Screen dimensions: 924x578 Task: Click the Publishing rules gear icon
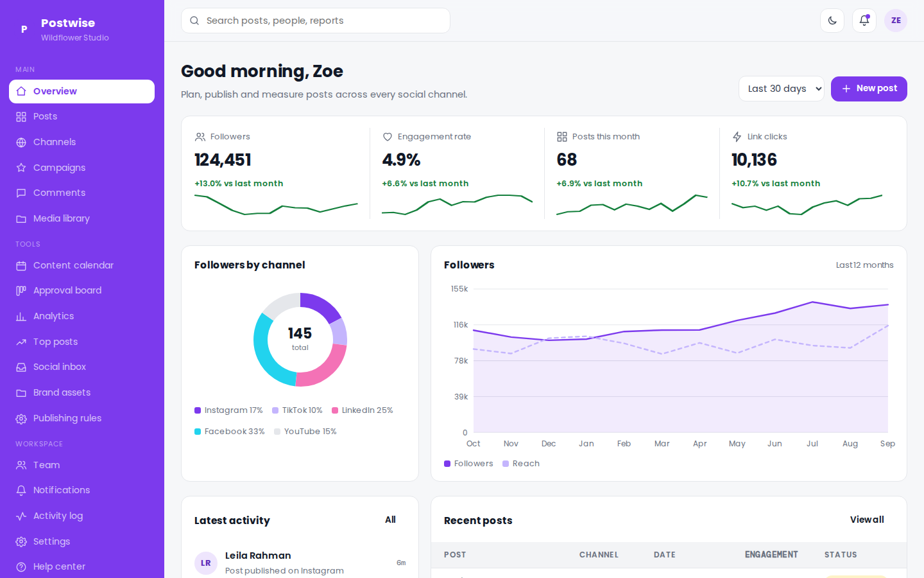pyautogui.click(x=21, y=419)
